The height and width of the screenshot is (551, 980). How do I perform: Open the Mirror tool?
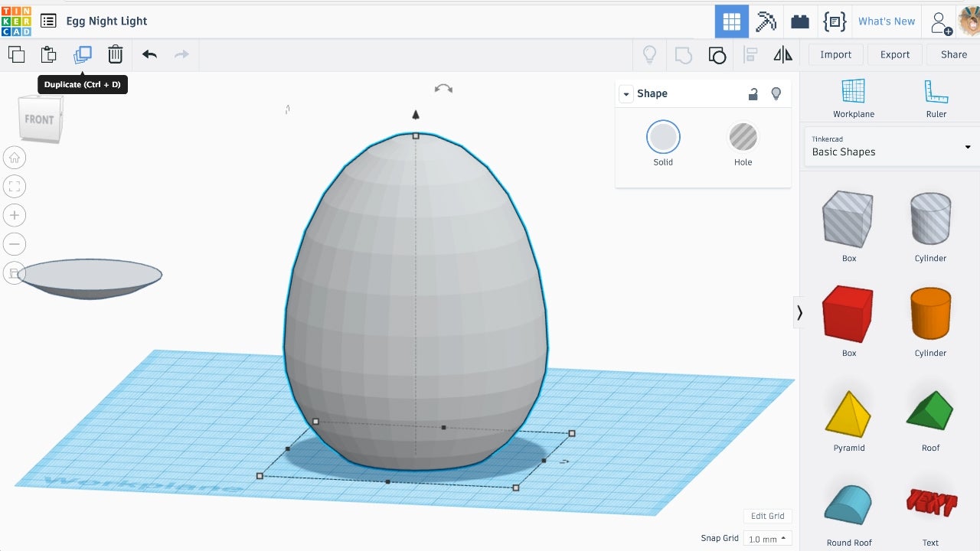point(782,54)
